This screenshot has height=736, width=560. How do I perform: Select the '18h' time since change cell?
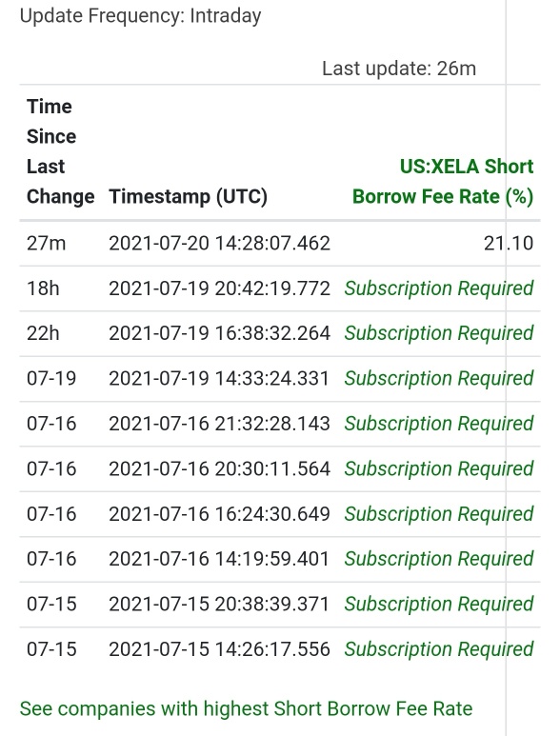(x=43, y=288)
